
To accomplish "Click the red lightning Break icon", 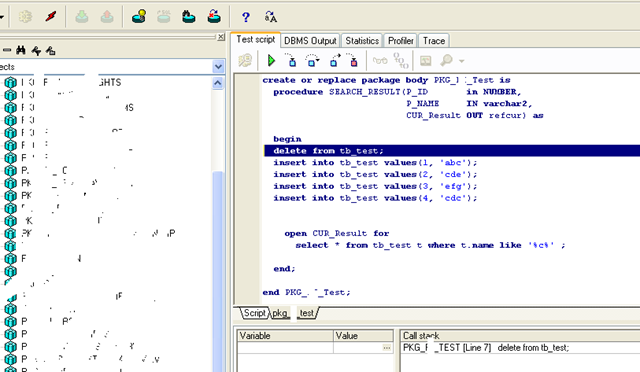I will tap(51, 17).
